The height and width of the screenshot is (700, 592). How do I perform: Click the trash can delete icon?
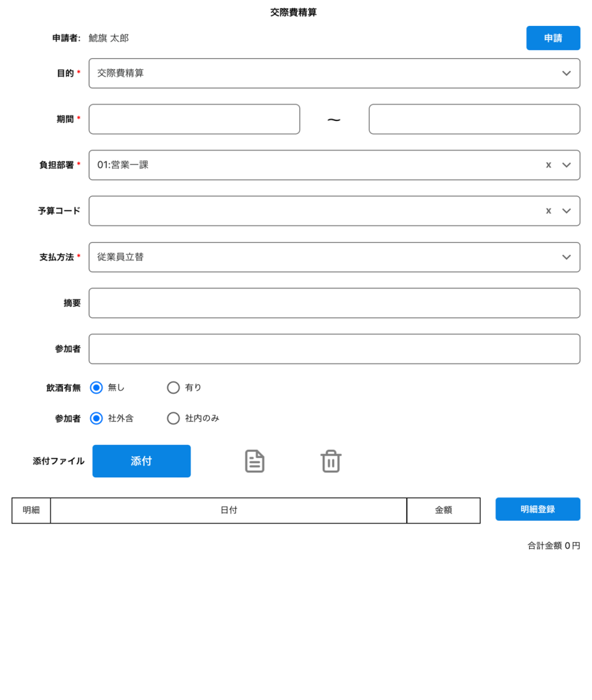point(331,461)
